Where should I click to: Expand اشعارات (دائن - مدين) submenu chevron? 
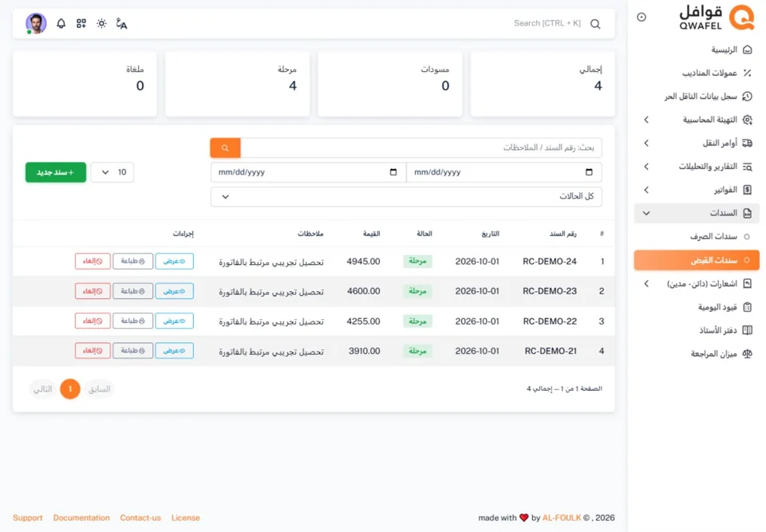(646, 283)
